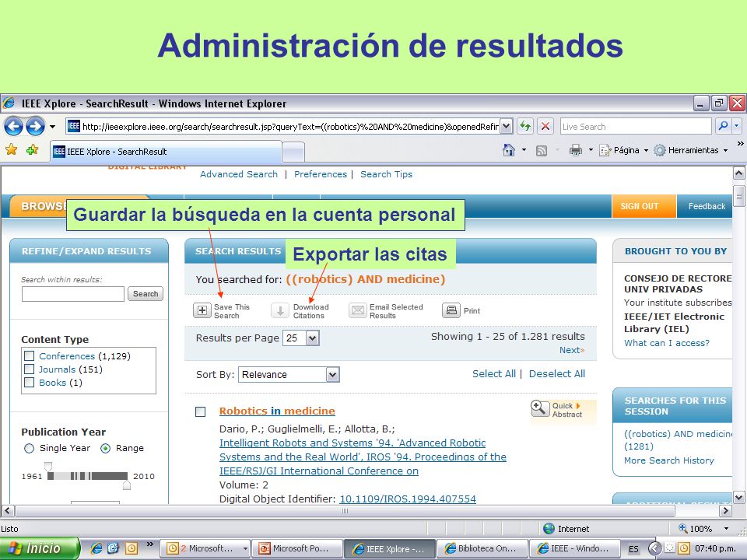Check the Books content type checkbox

(30, 383)
